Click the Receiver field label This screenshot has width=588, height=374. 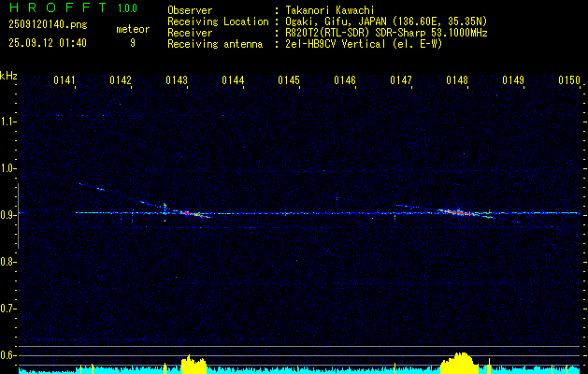(190, 33)
